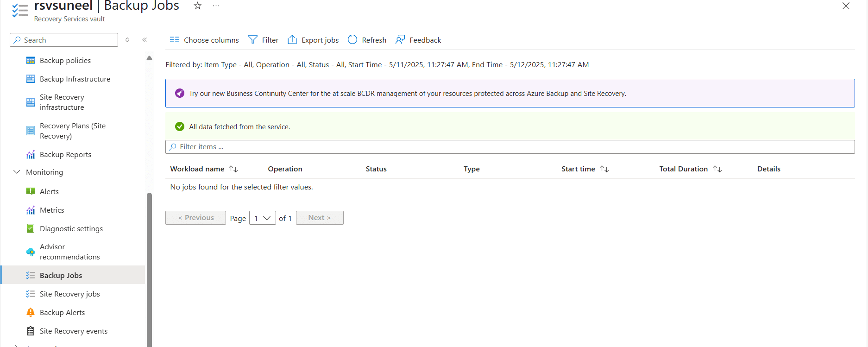Refresh the backup jobs list
The width and height of the screenshot is (868, 347).
367,40
